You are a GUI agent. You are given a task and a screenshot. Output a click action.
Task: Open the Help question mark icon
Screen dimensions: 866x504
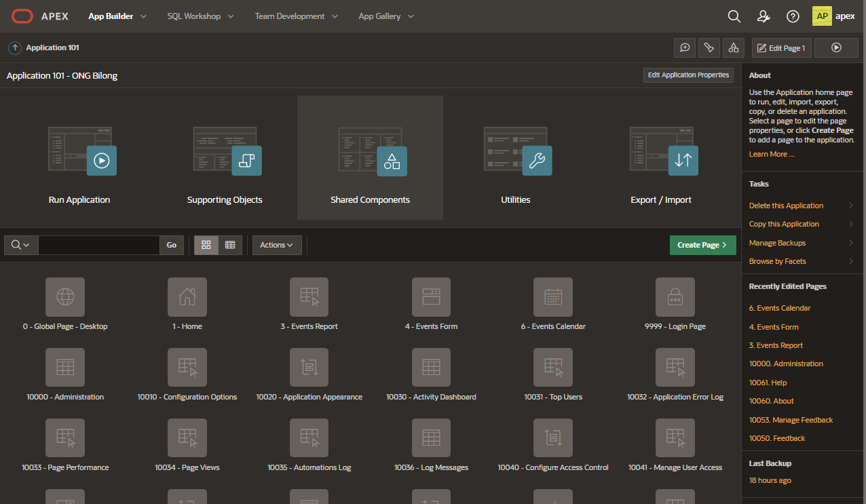pyautogui.click(x=793, y=16)
